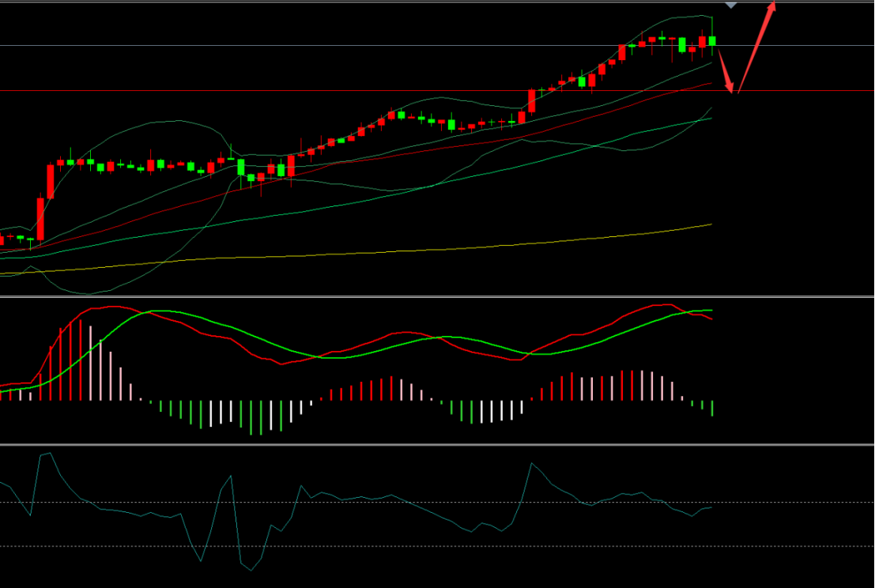Select the red horizontal price level line
Viewport: 875px width, 588px height.
point(437,90)
